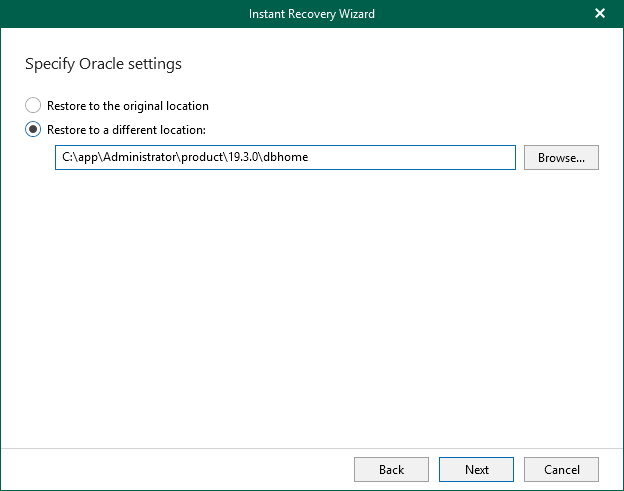Click the Instant Recovery Wizard title bar

pos(312,14)
